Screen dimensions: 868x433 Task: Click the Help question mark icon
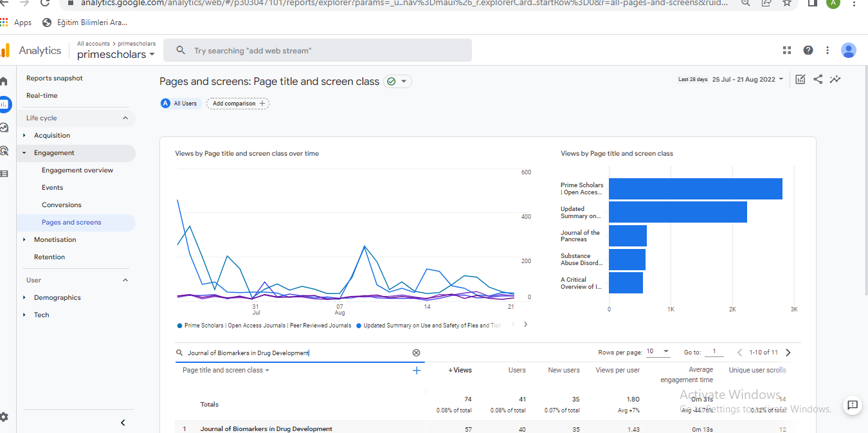pyautogui.click(x=808, y=50)
